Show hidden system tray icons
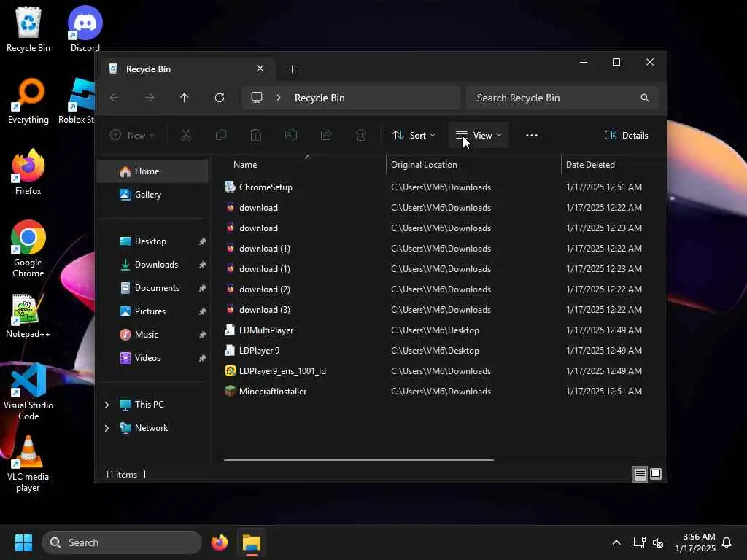The height and width of the screenshot is (560, 747). click(x=616, y=542)
